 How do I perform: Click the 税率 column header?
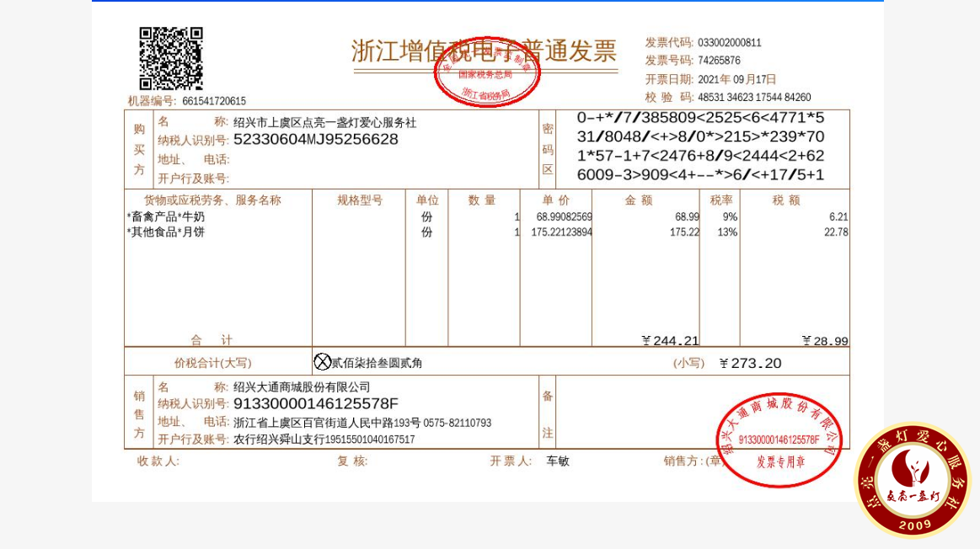click(721, 200)
